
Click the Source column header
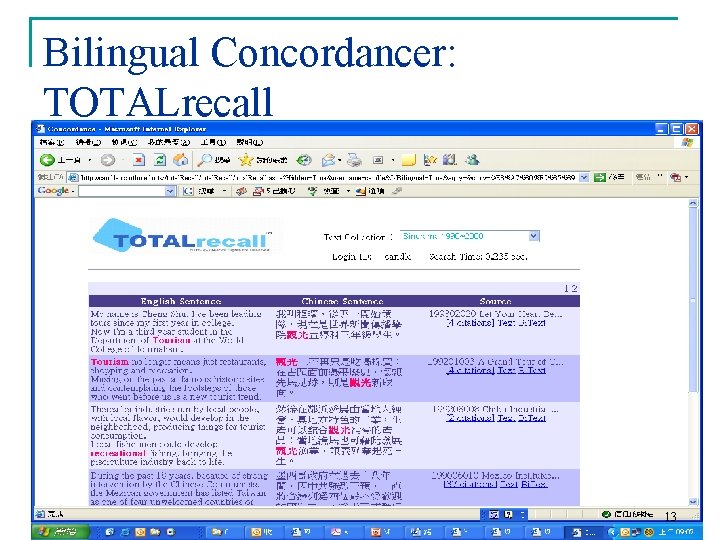coord(495,301)
